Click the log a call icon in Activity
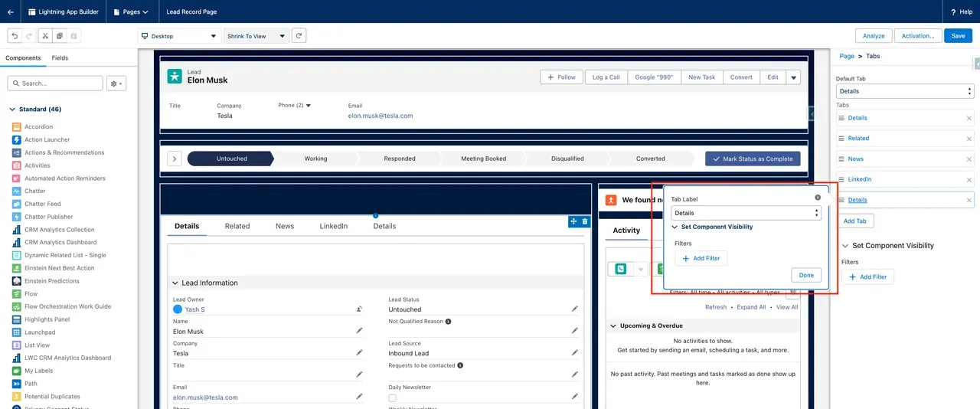 point(621,269)
